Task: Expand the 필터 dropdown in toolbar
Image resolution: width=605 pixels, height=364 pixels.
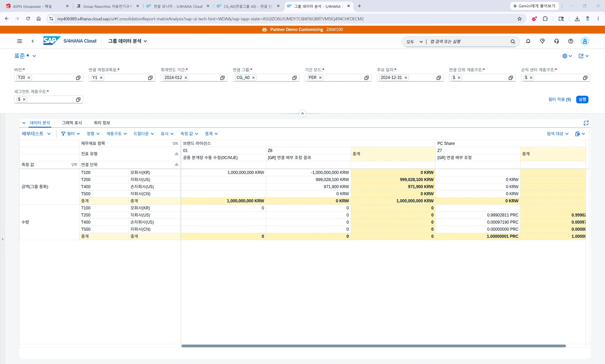Action: (x=71, y=134)
